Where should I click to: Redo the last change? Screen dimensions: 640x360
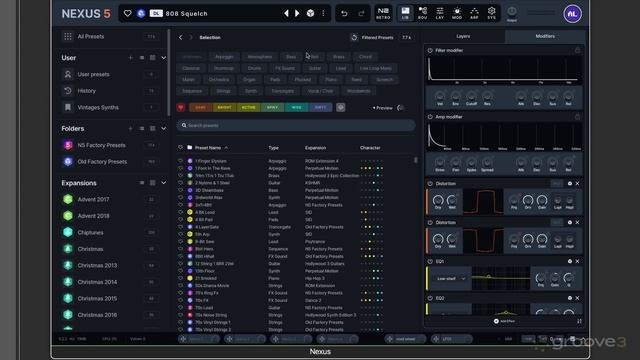pyautogui.click(x=361, y=13)
